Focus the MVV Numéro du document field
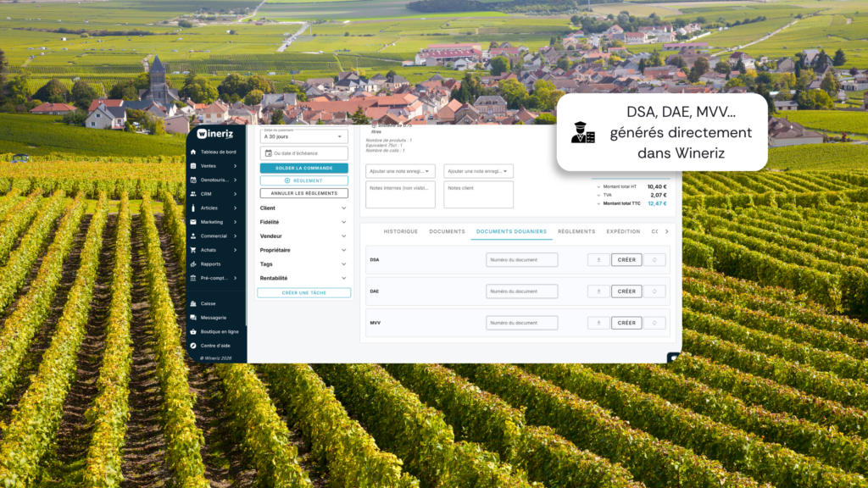Image resolution: width=868 pixels, height=488 pixels. [522, 323]
